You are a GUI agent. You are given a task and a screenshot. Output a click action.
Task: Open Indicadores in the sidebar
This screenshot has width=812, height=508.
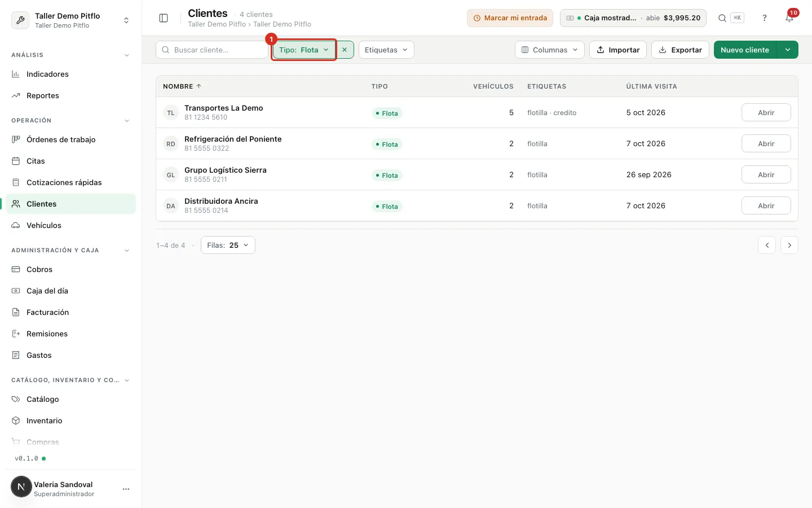click(71, 74)
